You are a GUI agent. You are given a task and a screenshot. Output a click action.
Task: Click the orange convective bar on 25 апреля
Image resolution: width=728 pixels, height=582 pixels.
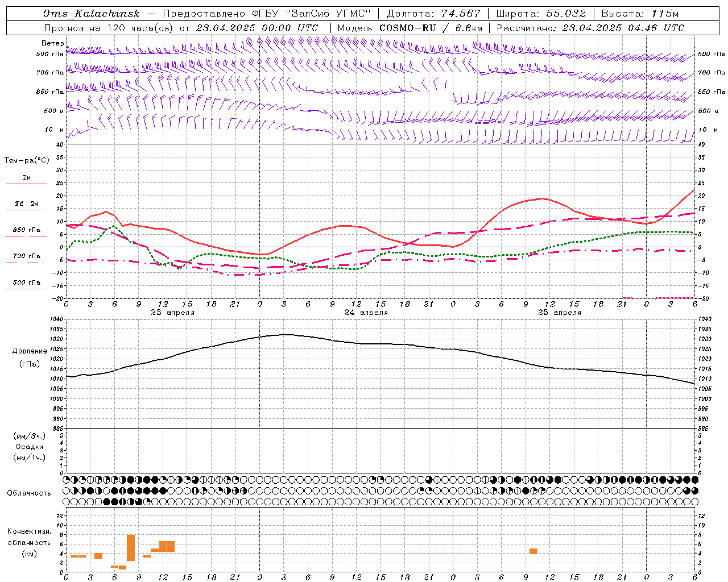click(533, 551)
